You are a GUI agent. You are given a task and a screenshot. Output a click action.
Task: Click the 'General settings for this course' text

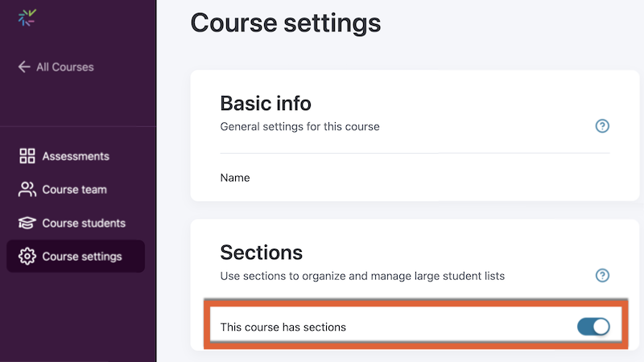click(299, 126)
